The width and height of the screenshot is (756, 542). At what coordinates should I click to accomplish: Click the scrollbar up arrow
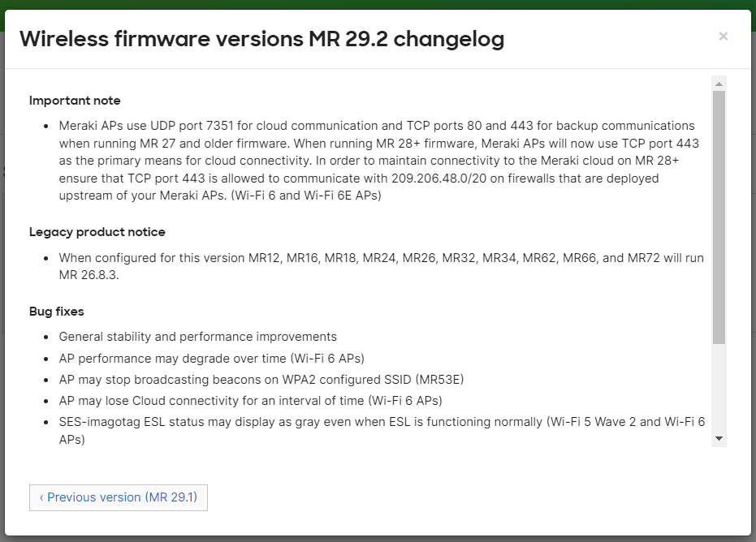pos(718,82)
